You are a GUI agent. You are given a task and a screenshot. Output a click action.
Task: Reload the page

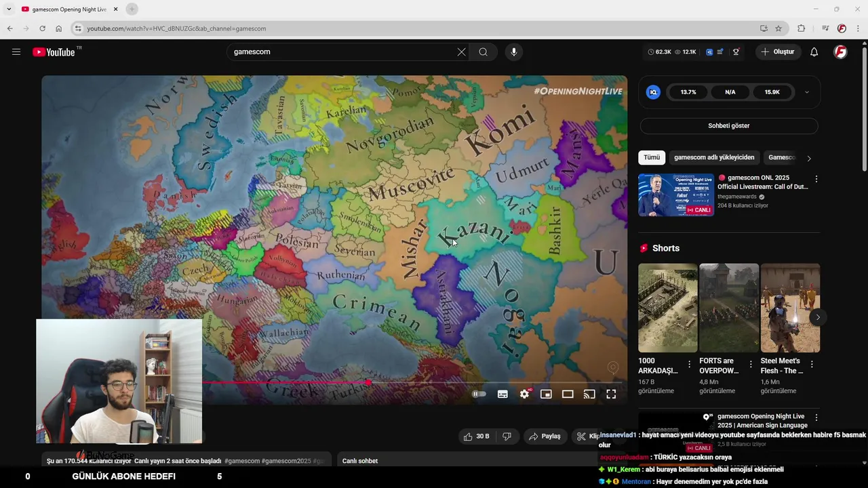pyautogui.click(x=42, y=28)
